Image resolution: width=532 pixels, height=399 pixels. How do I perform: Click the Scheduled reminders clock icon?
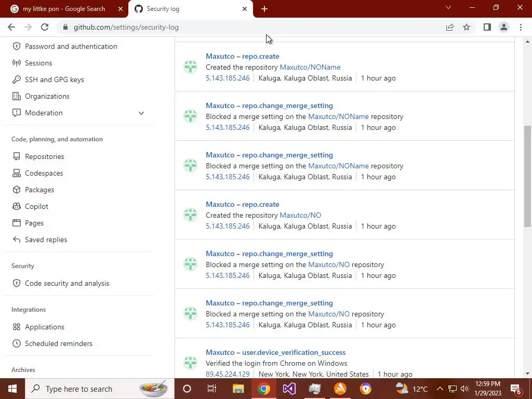click(16, 343)
